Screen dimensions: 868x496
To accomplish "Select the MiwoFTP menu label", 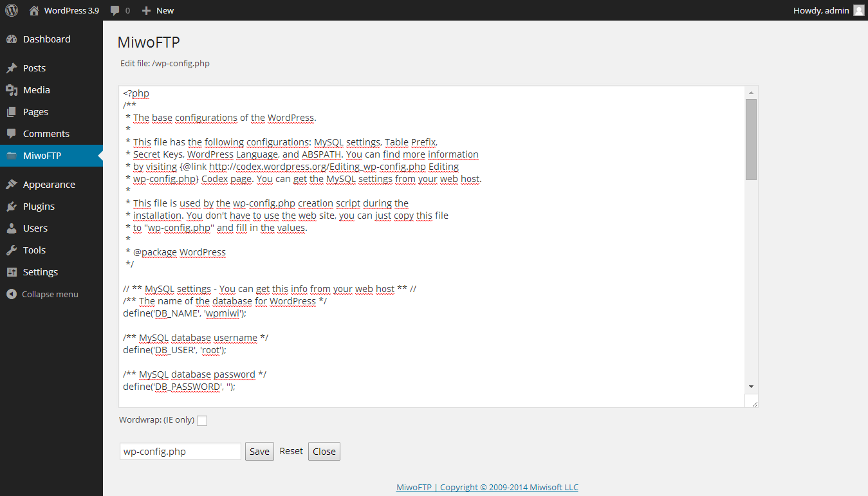I will pos(42,156).
